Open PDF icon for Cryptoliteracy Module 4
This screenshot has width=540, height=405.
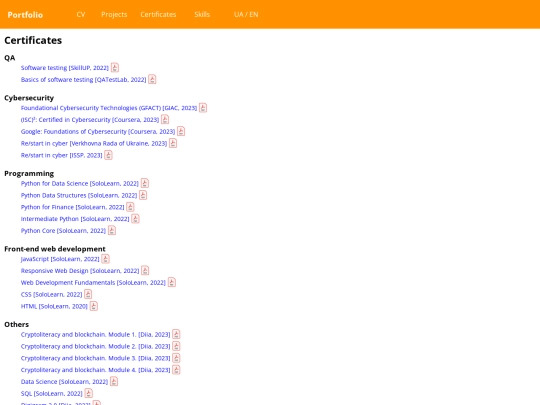coord(176,370)
